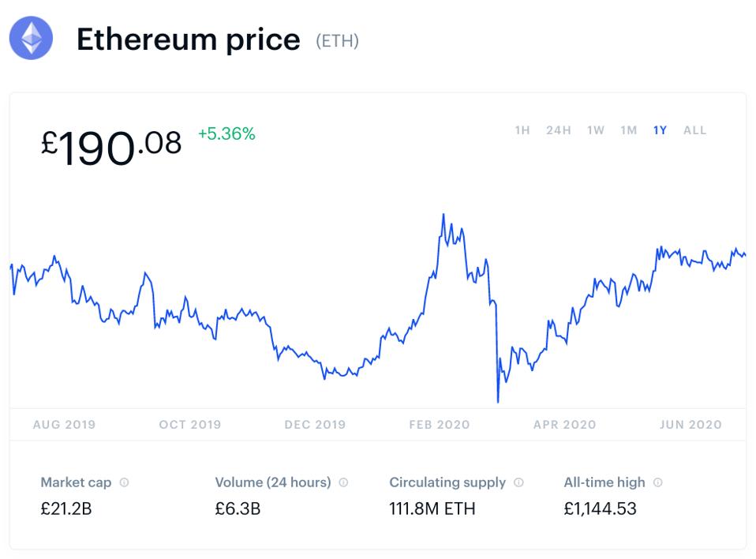Choose the 1Y chart range
This screenshot has width=756, height=559.
point(660,130)
